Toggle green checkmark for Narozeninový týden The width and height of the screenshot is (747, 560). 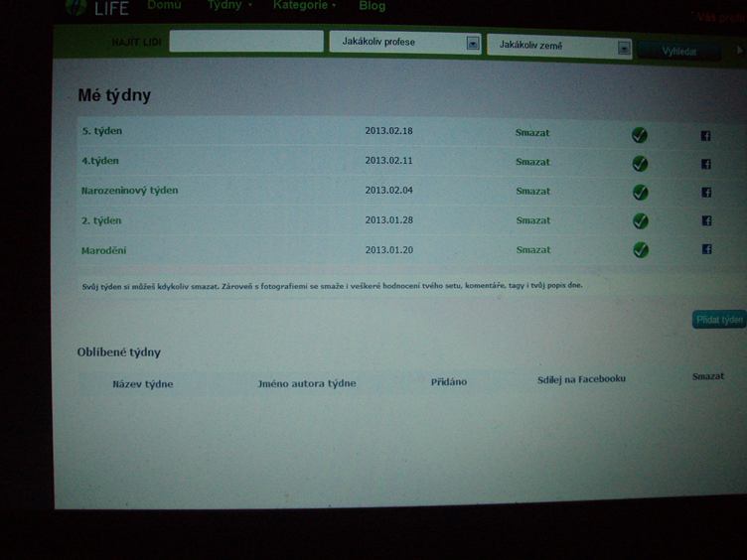[x=640, y=192]
